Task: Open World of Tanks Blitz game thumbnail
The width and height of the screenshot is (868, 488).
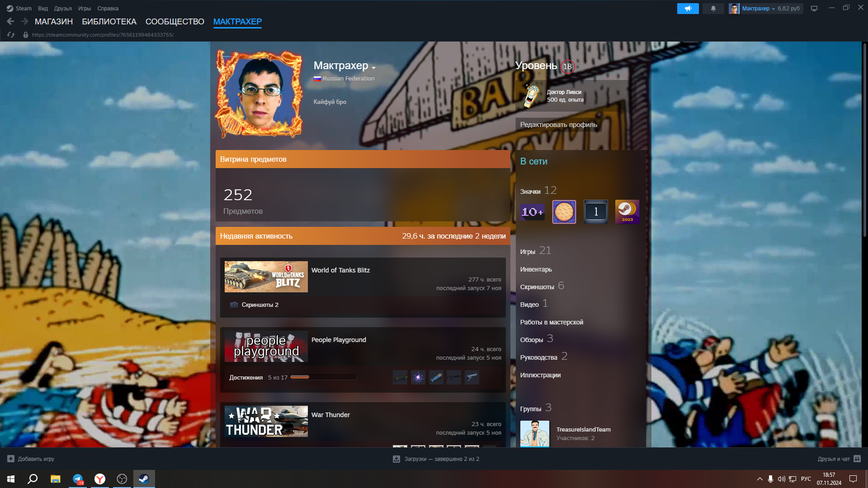Action: click(x=266, y=277)
